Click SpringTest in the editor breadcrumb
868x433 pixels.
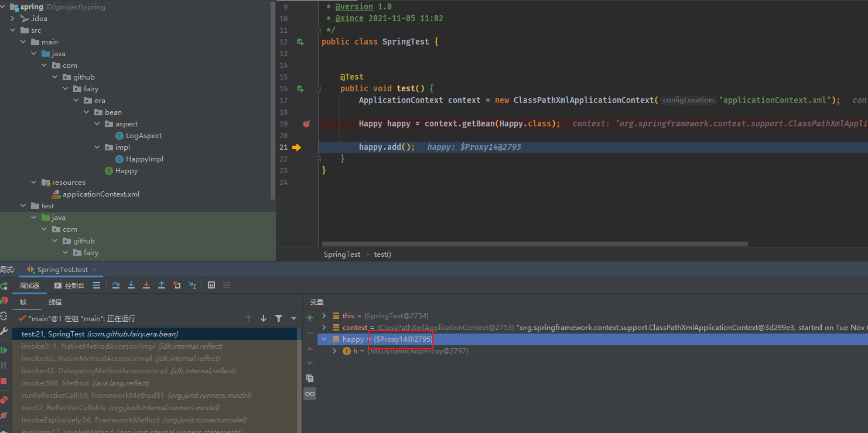point(342,255)
